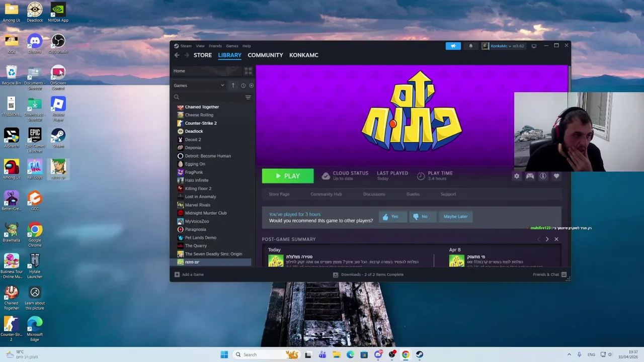Go forward with Steam forward arrow
Image resolution: width=644 pixels, height=362 pixels.
coord(187,55)
